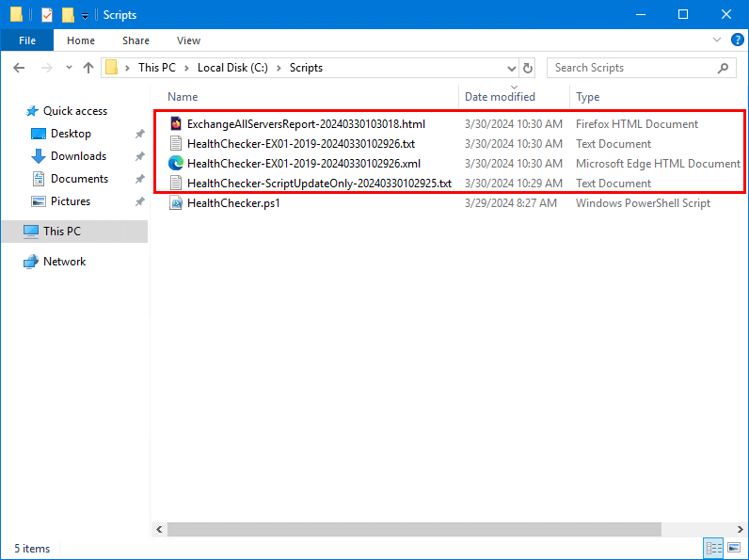Open Desktop in the navigation pane

[71, 134]
